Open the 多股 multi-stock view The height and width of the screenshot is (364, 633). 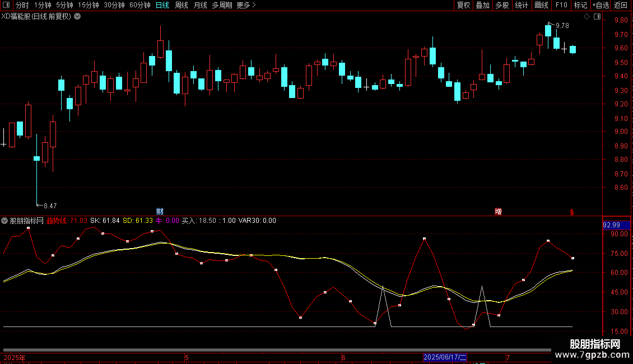502,5
